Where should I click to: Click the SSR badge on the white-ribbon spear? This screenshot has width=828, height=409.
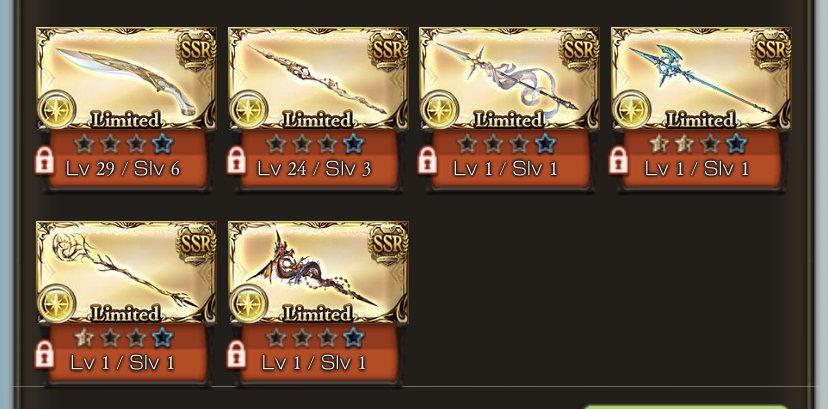pos(579,50)
